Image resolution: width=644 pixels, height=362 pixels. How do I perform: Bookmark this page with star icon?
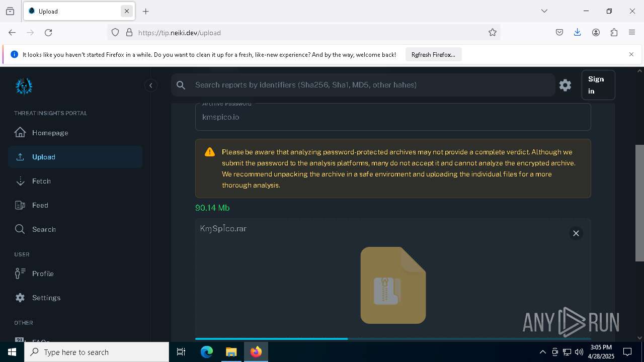point(493,32)
